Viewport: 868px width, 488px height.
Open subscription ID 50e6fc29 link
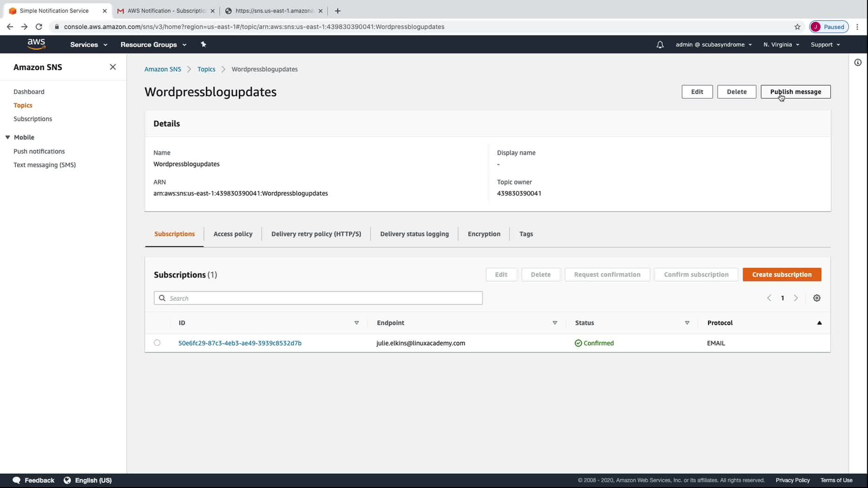click(x=240, y=343)
